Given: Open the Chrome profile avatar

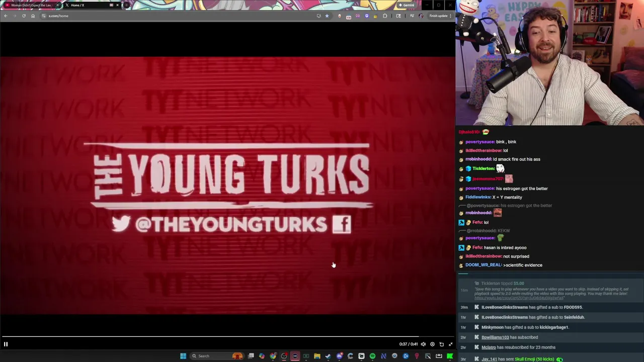Looking at the screenshot, I should (x=421, y=16).
